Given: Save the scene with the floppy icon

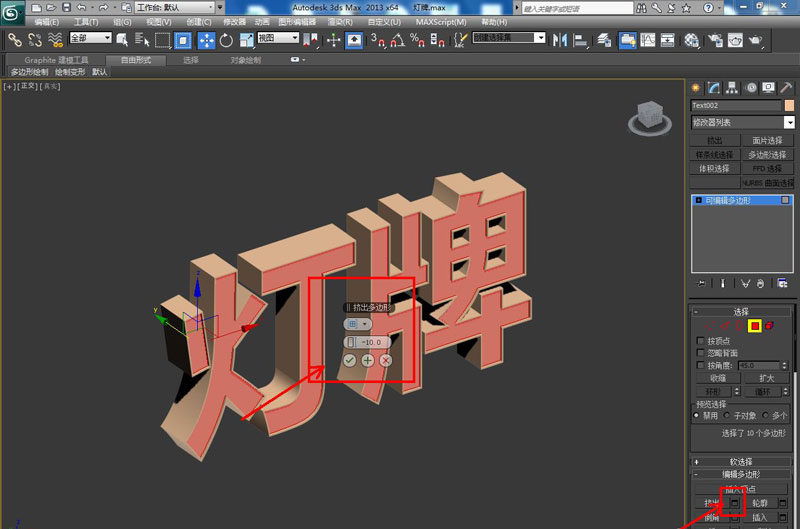Looking at the screenshot, I should (x=67, y=8).
